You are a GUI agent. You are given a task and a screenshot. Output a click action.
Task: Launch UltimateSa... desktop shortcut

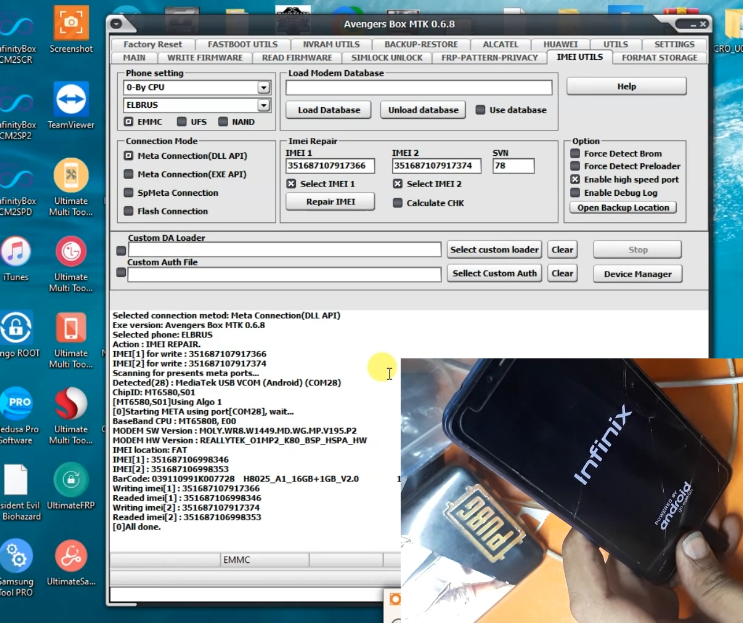tap(71, 563)
